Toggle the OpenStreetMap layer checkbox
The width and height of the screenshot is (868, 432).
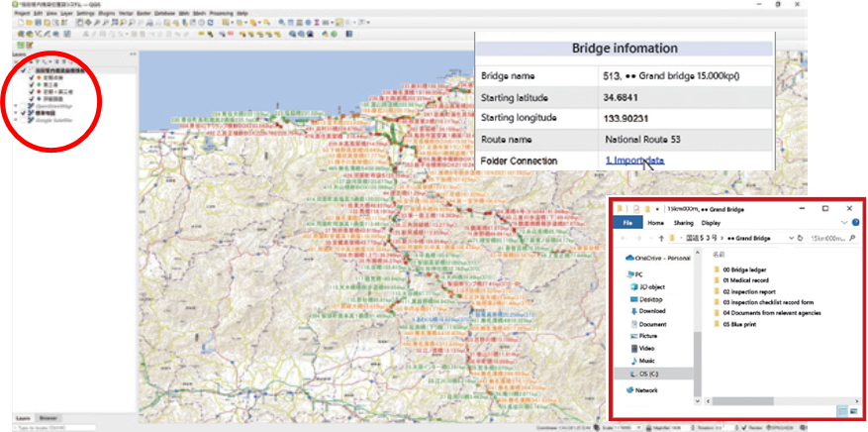(24, 105)
